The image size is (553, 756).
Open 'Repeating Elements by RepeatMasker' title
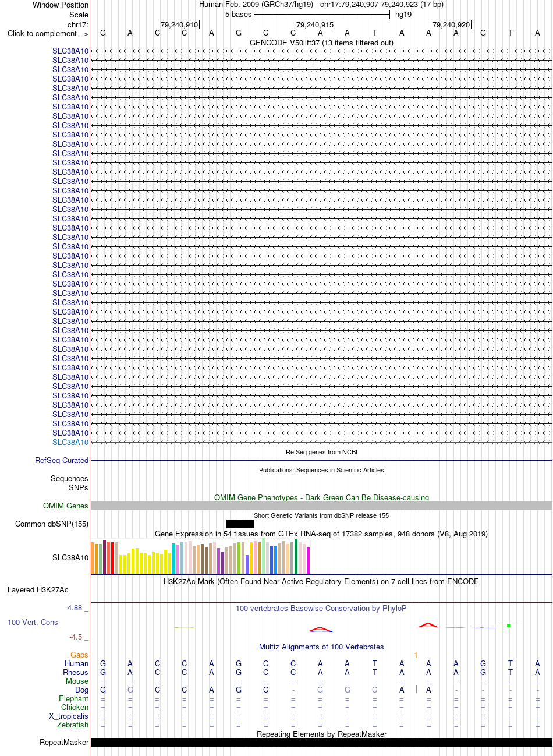point(321,734)
